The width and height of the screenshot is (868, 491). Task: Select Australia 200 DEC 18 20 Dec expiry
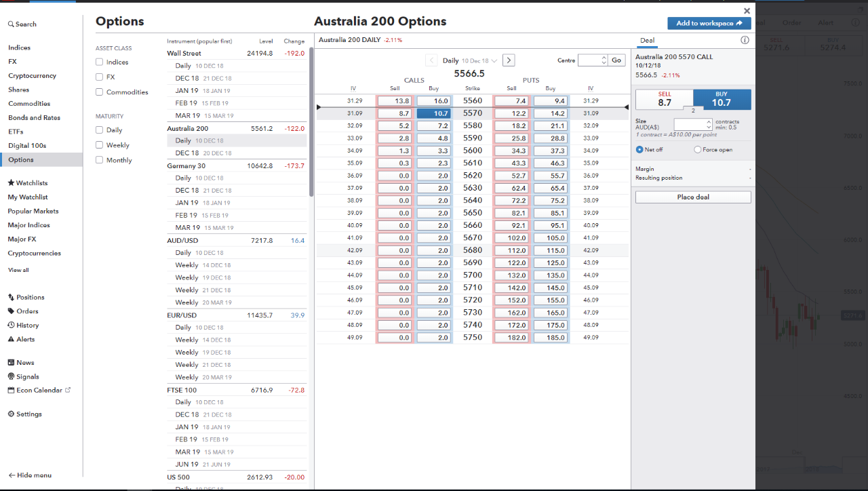237,153
